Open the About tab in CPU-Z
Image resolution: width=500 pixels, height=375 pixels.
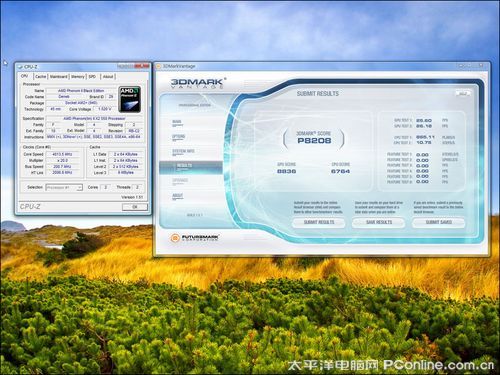click(108, 77)
